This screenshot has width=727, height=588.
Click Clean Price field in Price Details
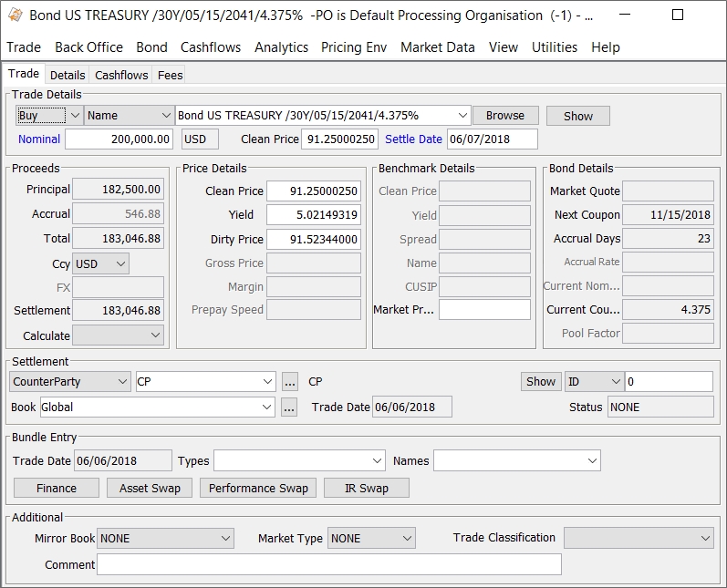(x=314, y=191)
